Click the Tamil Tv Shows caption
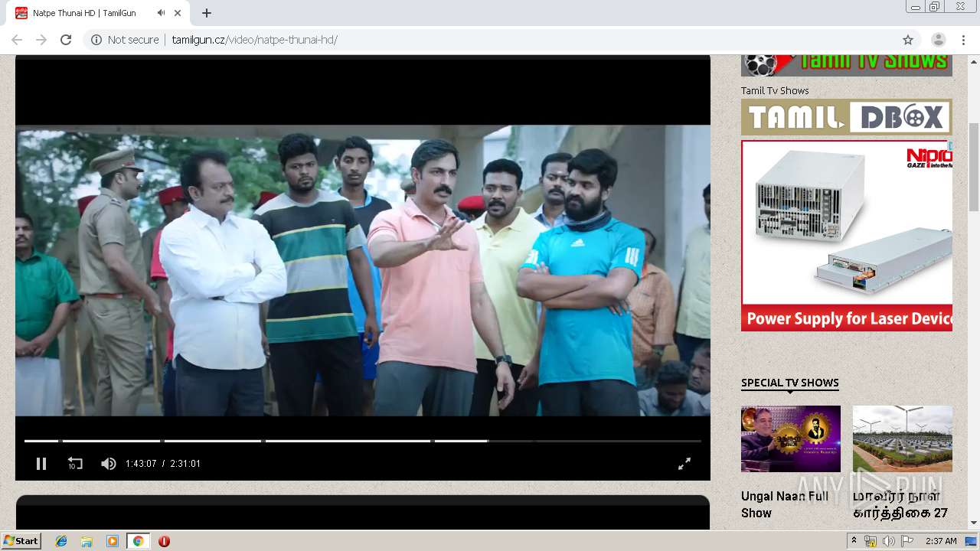Image resolution: width=980 pixels, height=551 pixels. [775, 90]
